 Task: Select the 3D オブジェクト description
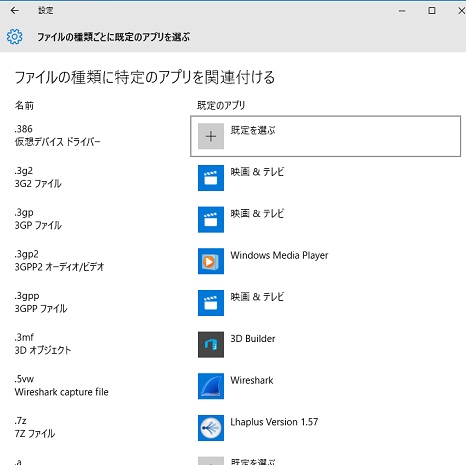pos(43,350)
